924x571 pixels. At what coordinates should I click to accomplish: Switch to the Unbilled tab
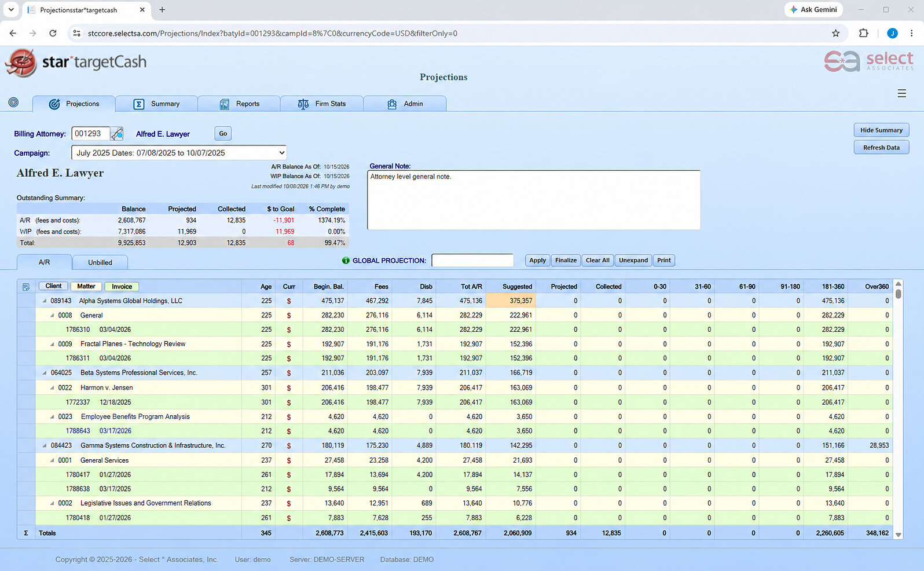coord(100,262)
